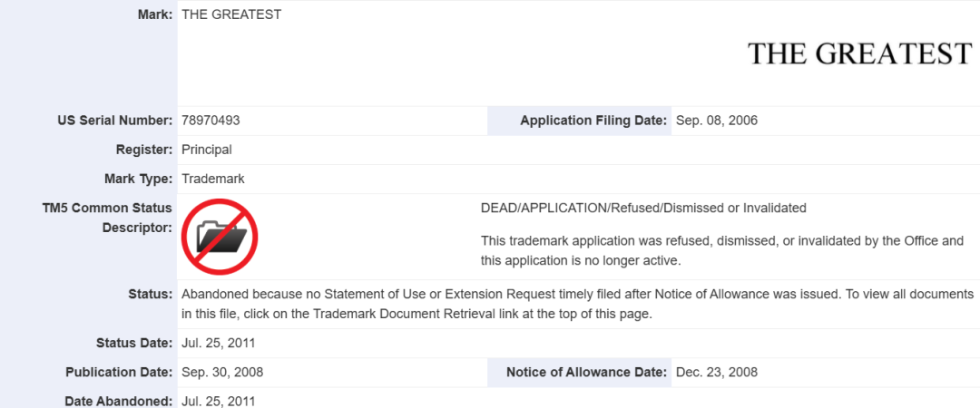This screenshot has width=980, height=408.
Task: Click the large THE GREATEST mark image
Action: click(859, 53)
